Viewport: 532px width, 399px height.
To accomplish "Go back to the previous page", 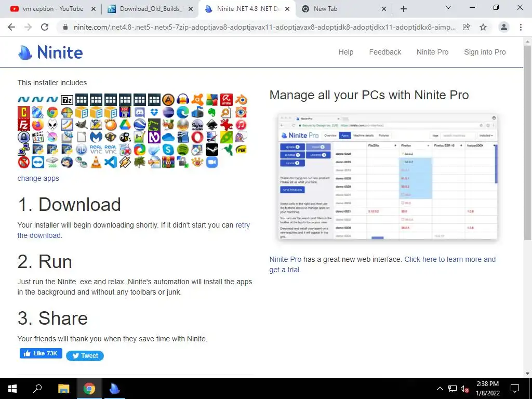I will click(11, 27).
